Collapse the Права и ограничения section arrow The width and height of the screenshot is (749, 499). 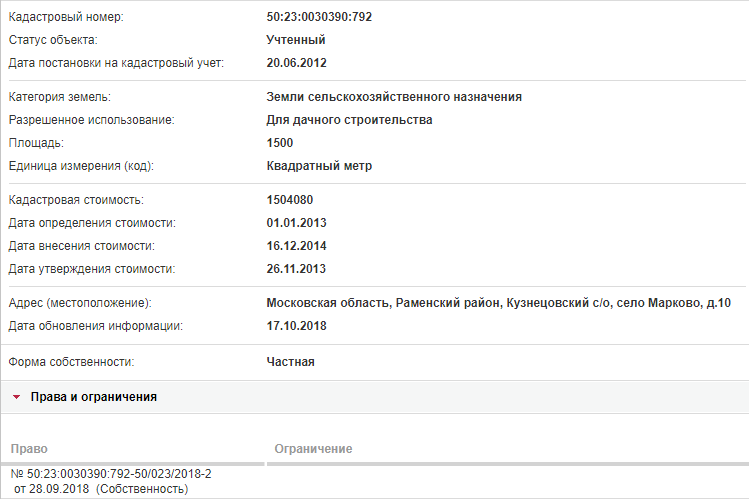(x=16, y=397)
